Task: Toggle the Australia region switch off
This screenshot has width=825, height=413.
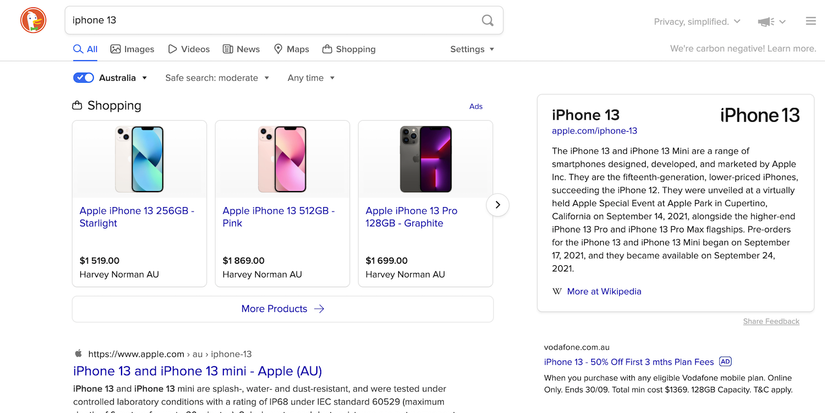Action: (84, 78)
